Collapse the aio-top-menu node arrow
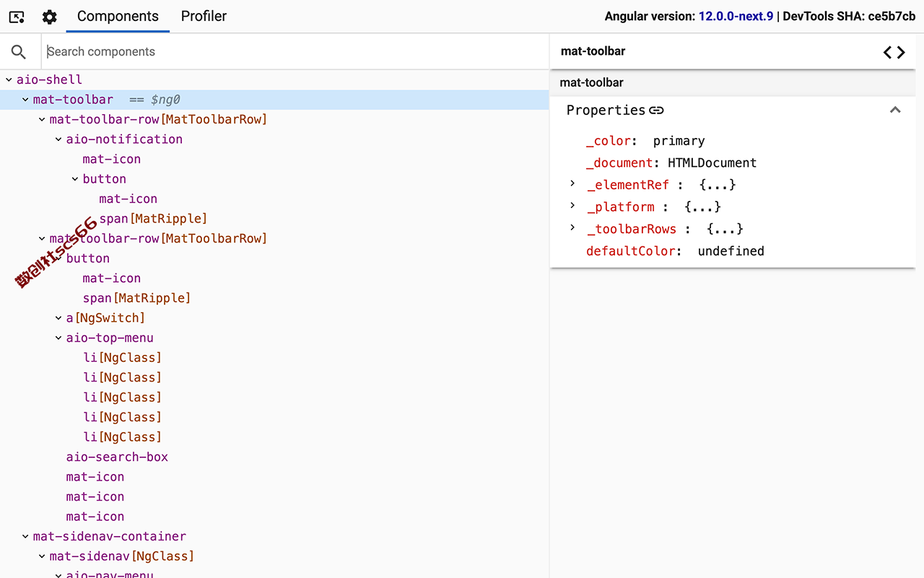Screen dimensions: 924x578 coord(58,338)
